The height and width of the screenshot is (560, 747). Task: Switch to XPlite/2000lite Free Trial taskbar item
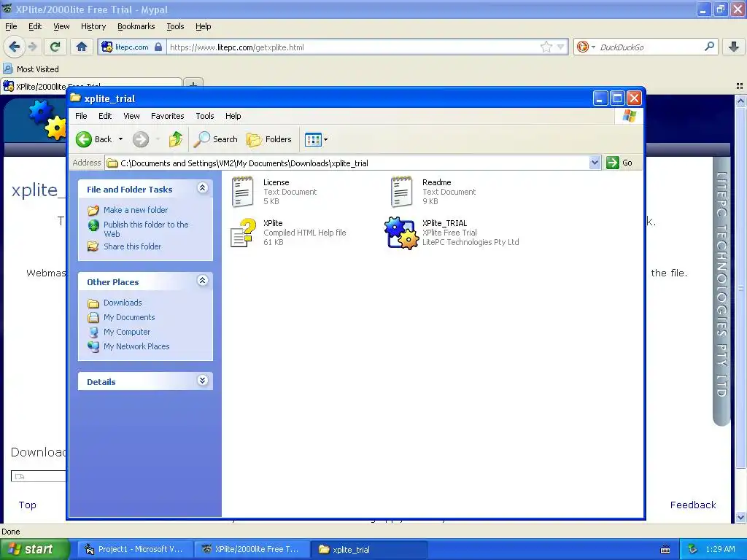click(252, 549)
